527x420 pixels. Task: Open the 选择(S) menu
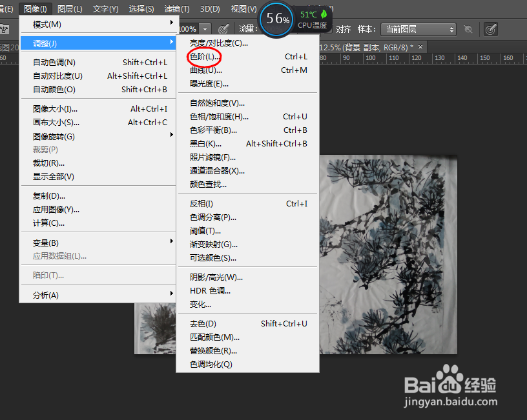click(141, 9)
